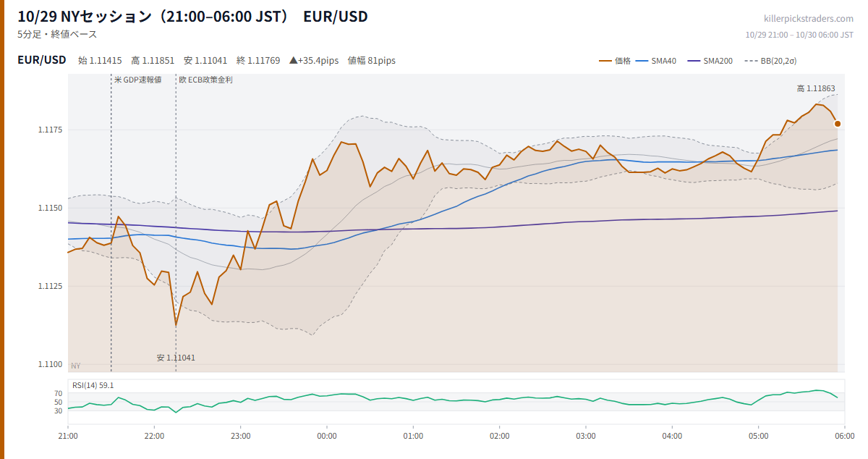
Task: Click the 03:00 label on the time axis
Action: (586, 437)
